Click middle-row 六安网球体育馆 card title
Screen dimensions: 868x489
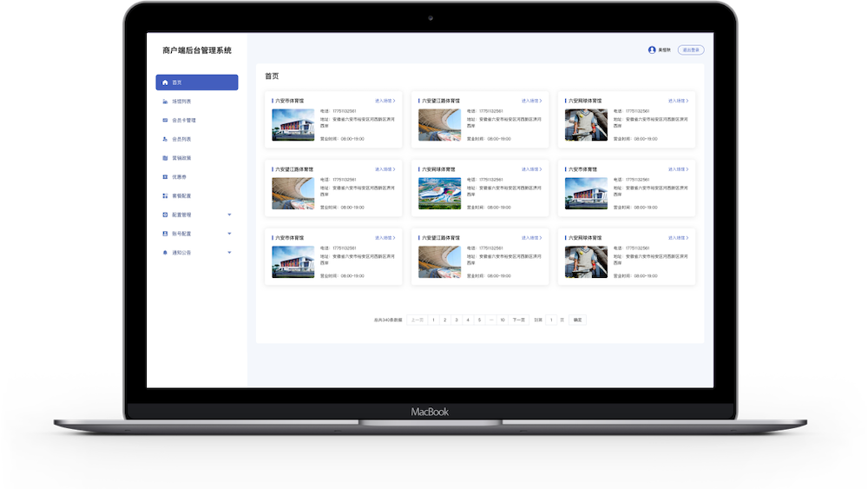click(438, 169)
